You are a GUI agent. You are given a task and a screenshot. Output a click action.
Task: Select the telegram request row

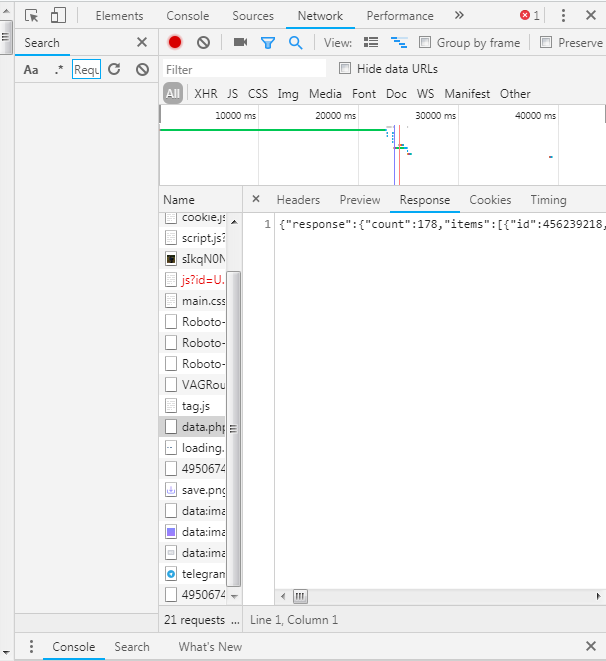193,574
